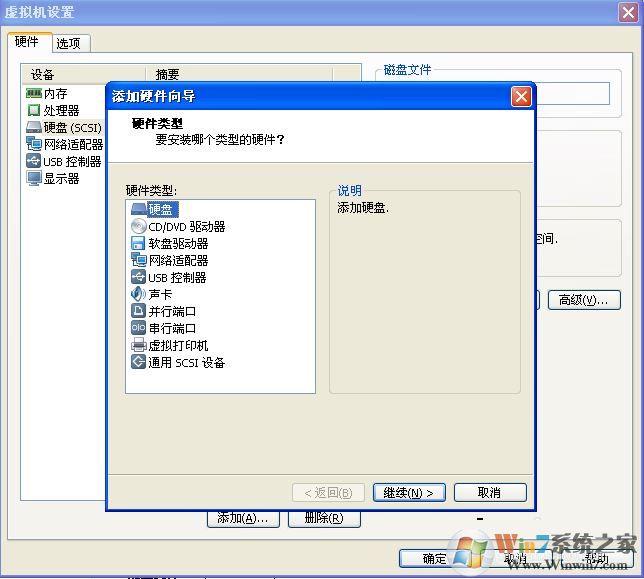Screen dimensions: 644x579
Task: Click network adapter icon in VM settings device list
Action: coord(34,144)
